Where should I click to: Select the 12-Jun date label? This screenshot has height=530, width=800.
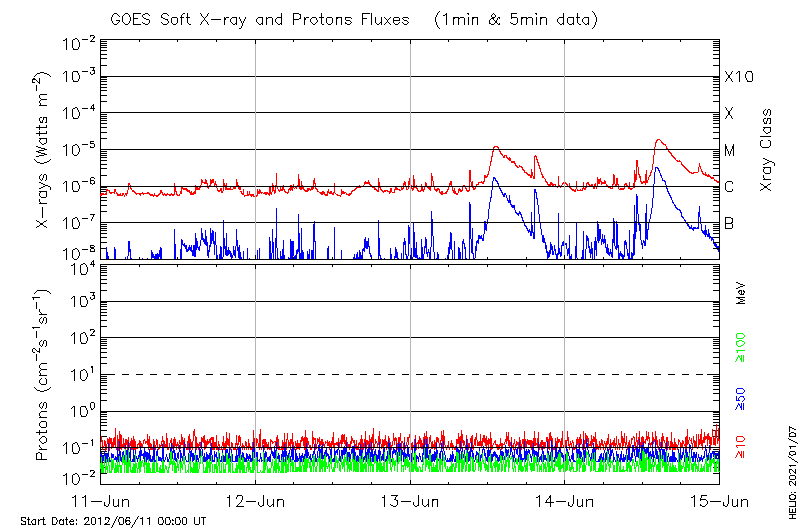pos(255,500)
